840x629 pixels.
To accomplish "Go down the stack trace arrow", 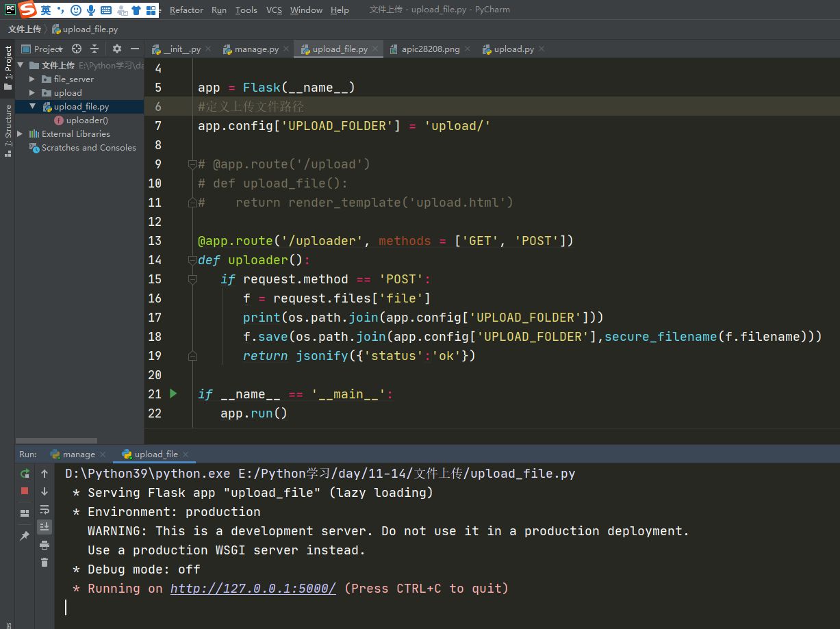I will click(44, 491).
